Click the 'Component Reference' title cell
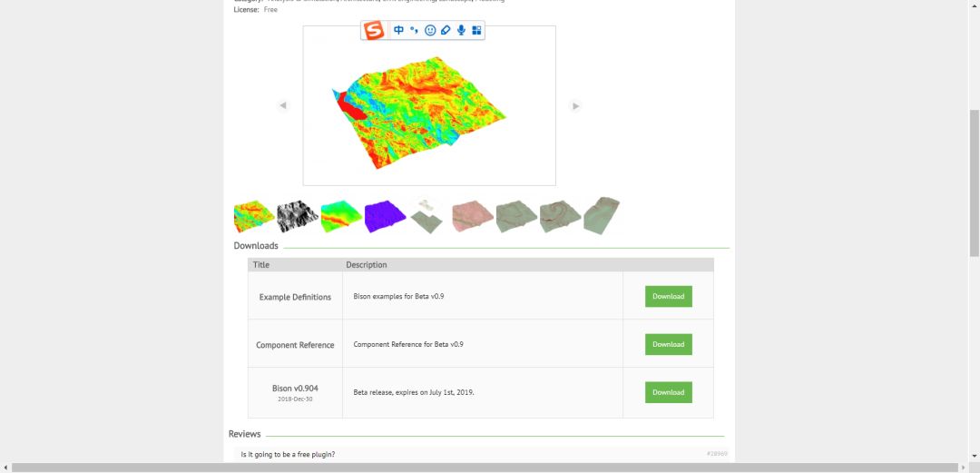Viewport: 980px width, 473px height. [295, 345]
